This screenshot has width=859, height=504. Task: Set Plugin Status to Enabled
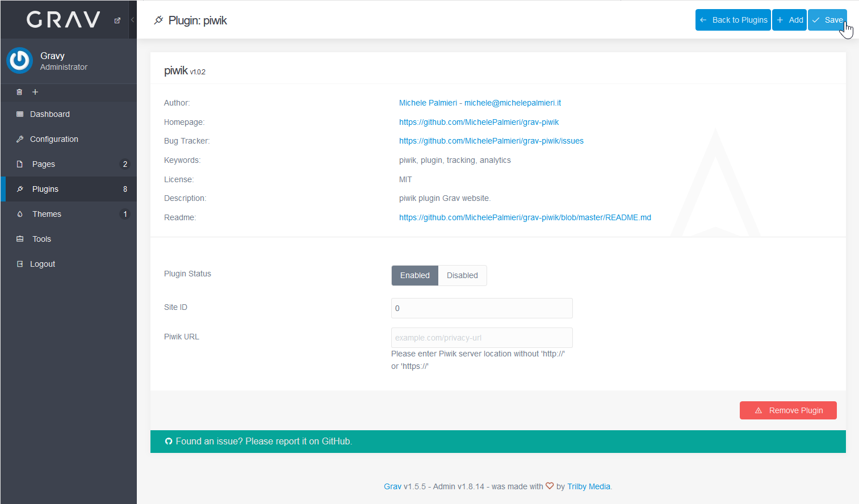(x=415, y=275)
